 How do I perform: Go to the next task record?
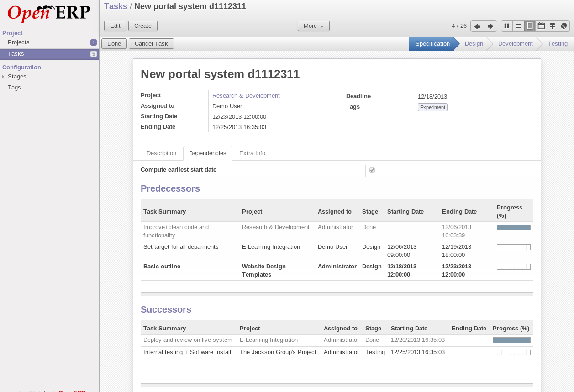pyautogui.click(x=490, y=26)
